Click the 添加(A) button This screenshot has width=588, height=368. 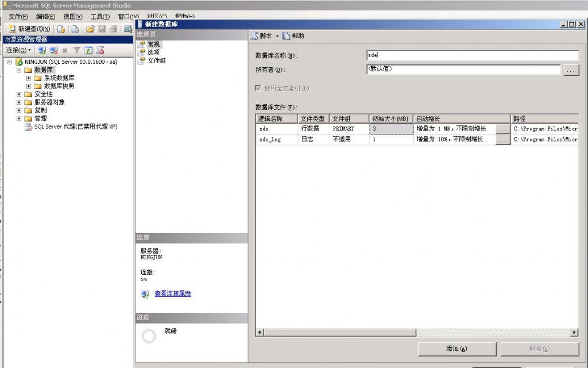point(457,348)
